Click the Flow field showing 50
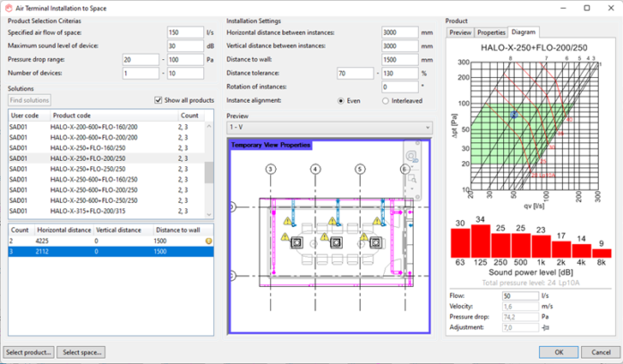Image resolution: width=623 pixels, height=364 pixels. pos(520,296)
